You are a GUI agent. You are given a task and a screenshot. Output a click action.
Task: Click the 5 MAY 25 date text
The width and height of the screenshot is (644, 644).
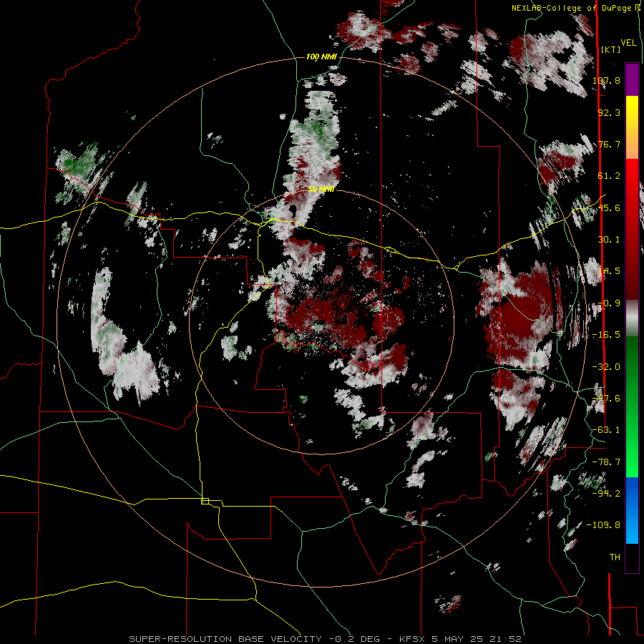click(x=457, y=639)
